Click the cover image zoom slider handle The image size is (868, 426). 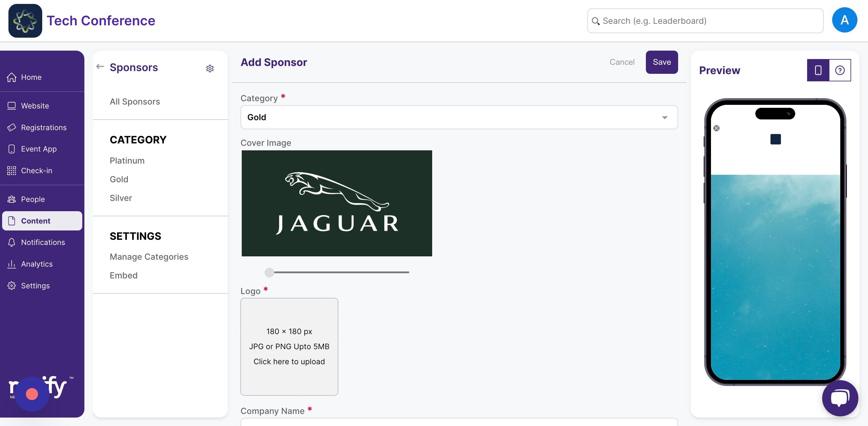click(269, 272)
